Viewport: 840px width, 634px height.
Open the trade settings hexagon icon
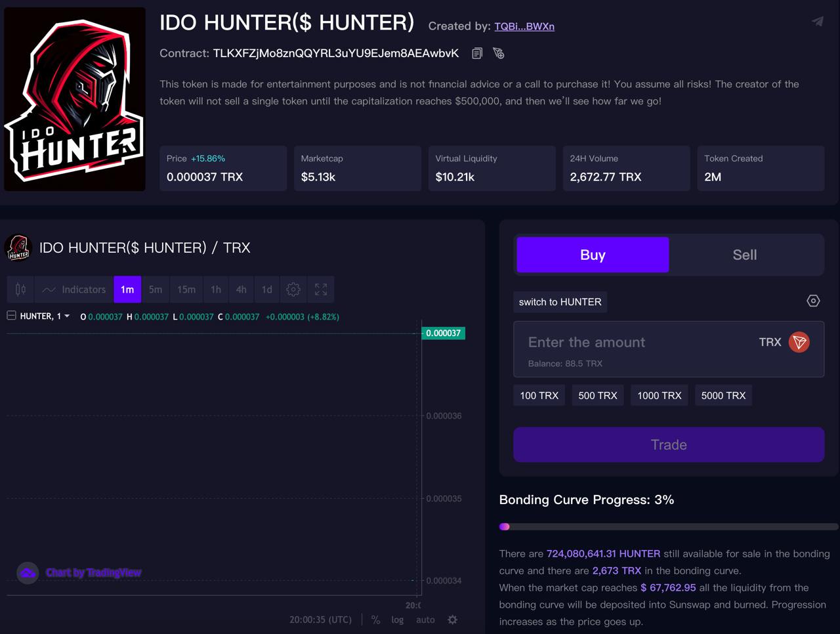tap(813, 301)
